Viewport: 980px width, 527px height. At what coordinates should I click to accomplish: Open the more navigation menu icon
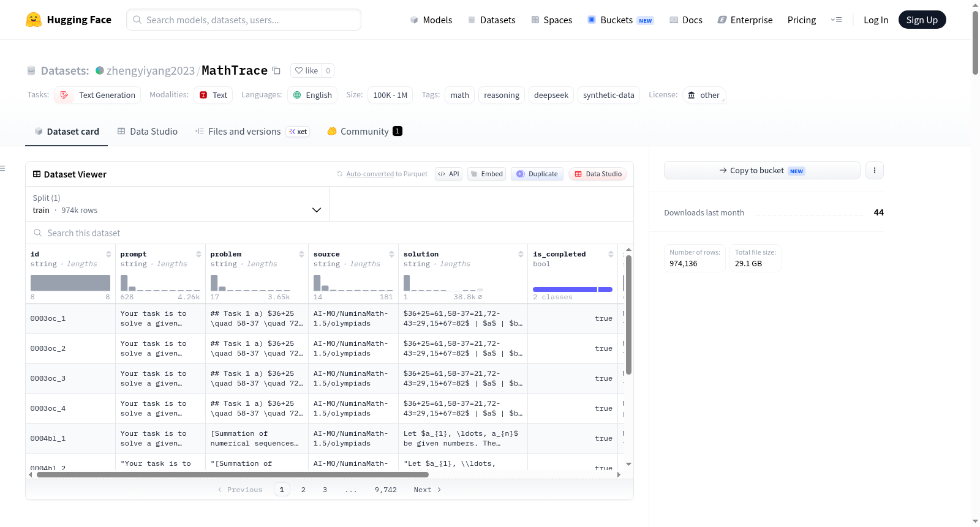click(x=836, y=20)
